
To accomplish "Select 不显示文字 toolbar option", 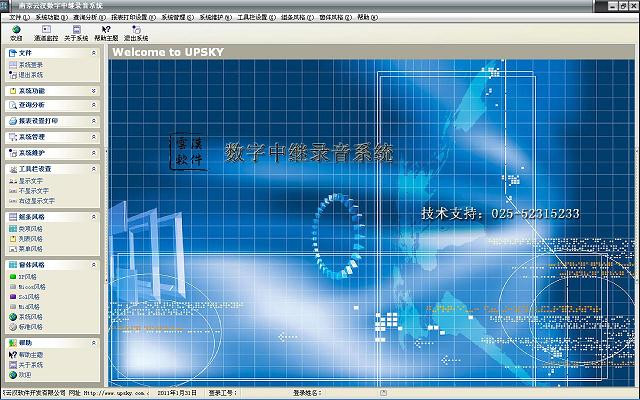I will pos(32,191).
